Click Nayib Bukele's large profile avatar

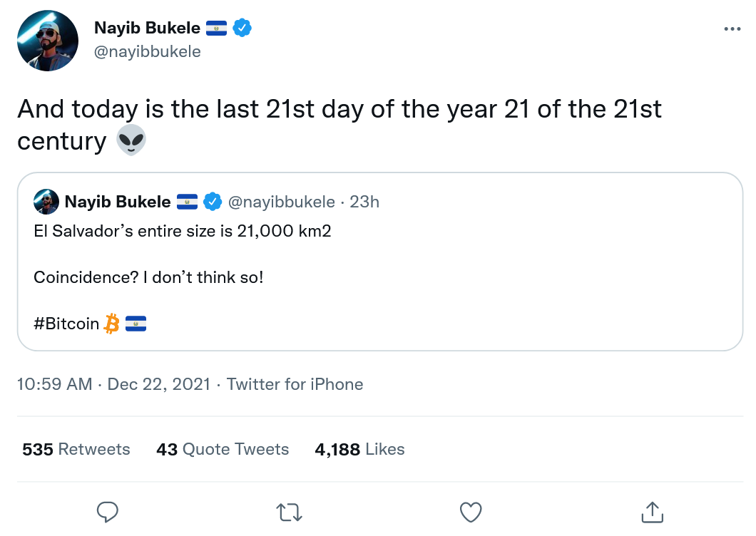coord(48,41)
